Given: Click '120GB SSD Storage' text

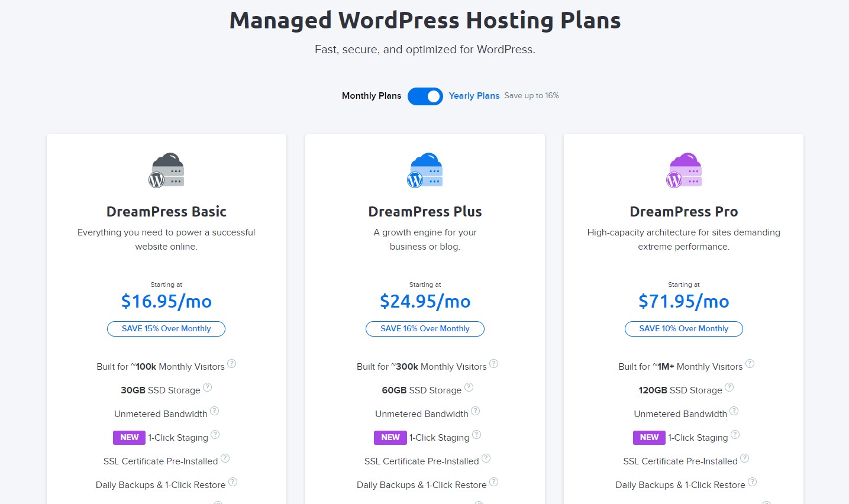Looking at the screenshot, I should pos(680,390).
